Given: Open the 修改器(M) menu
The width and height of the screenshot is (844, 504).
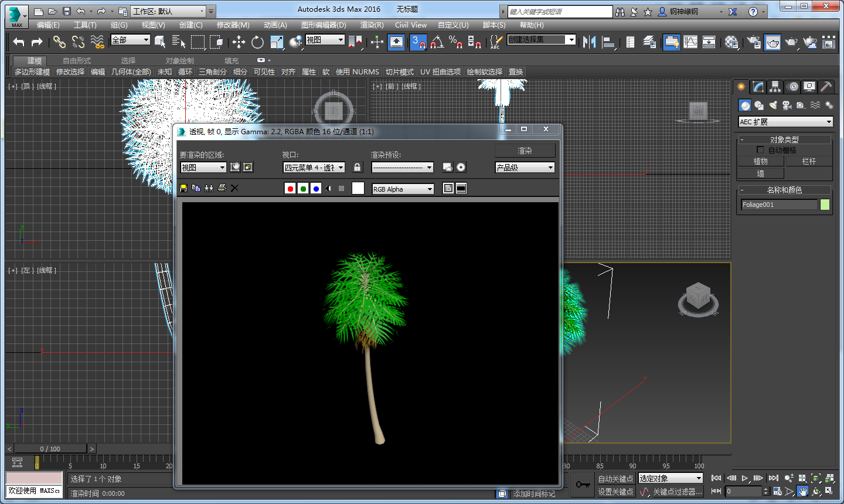Looking at the screenshot, I should (233, 25).
